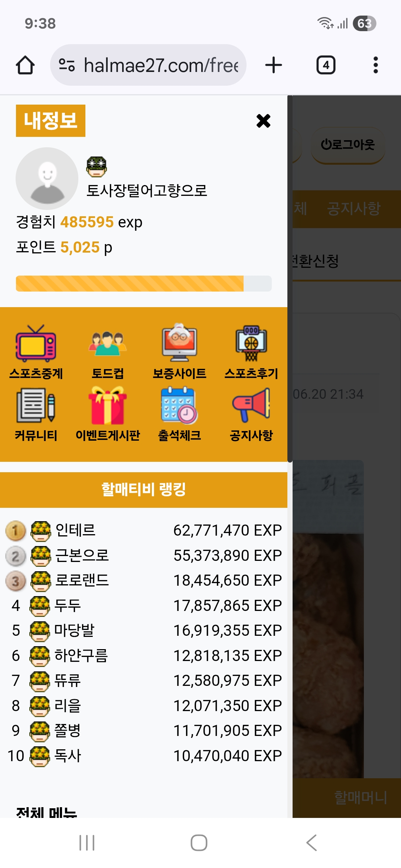Open the 커뮤니티 document icon
The image size is (401, 868).
[36, 405]
